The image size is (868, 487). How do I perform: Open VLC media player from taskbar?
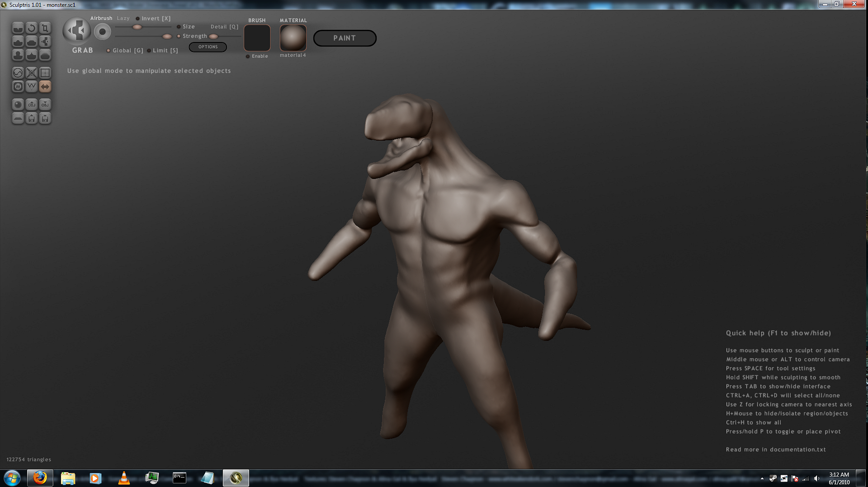point(124,478)
